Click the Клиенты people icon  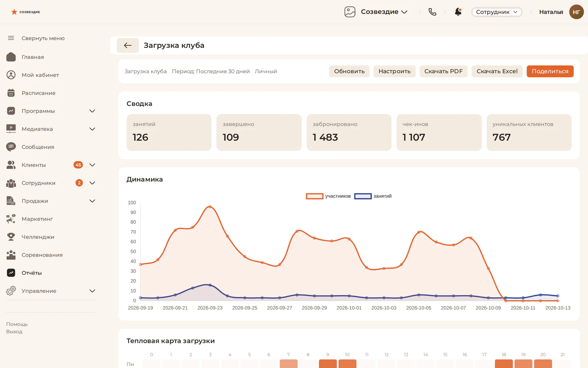coord(11,165)
